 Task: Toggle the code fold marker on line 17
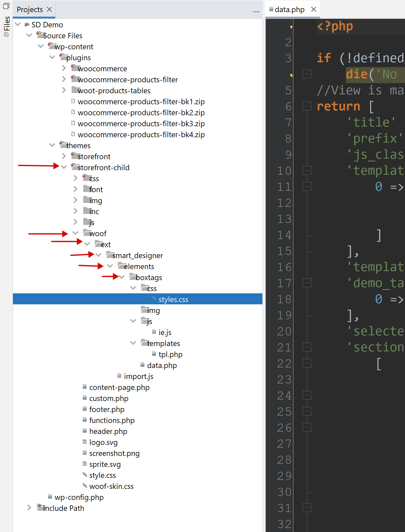[x=307, y=283]
